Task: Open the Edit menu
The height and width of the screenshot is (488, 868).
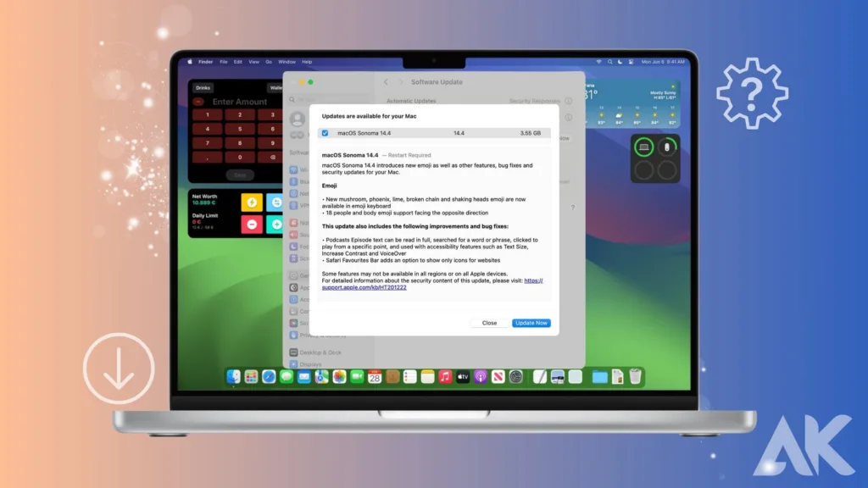Action: pos(238,62)
